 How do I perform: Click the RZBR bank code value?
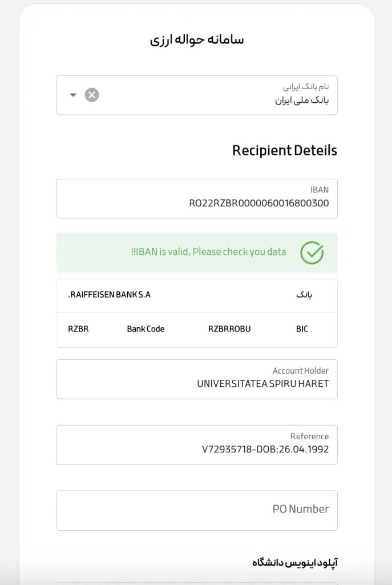click(78, 329)
